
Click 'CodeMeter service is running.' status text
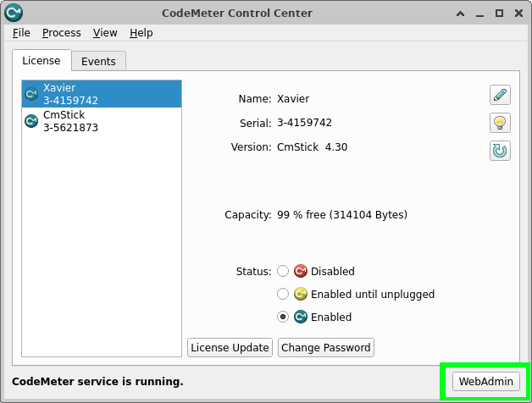point(97,382)
